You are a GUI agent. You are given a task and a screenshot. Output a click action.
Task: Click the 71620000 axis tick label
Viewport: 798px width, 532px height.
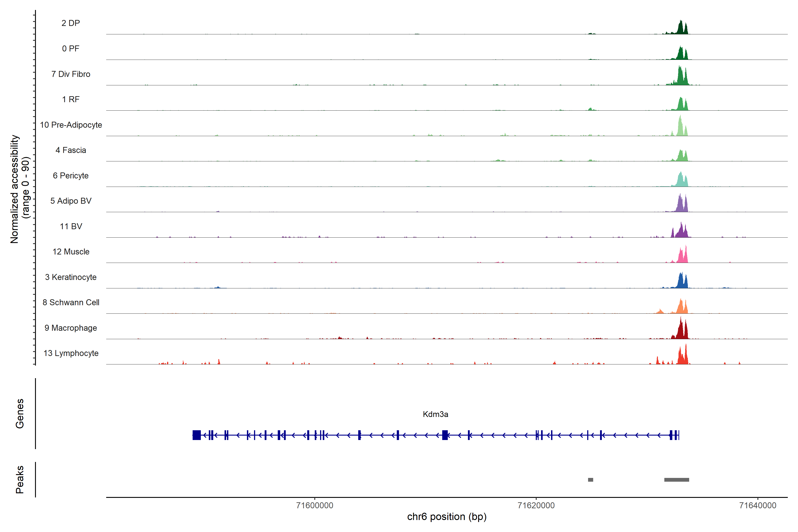(536, 505)
